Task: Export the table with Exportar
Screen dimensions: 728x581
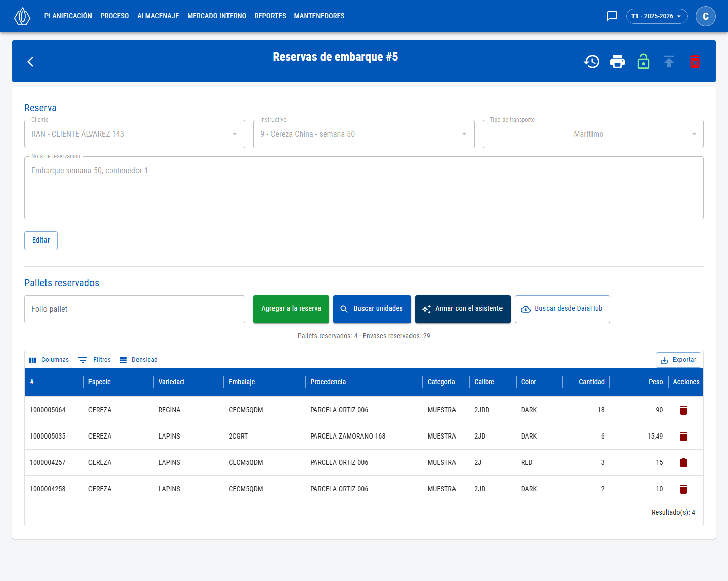Action: [x=678, y=360]
